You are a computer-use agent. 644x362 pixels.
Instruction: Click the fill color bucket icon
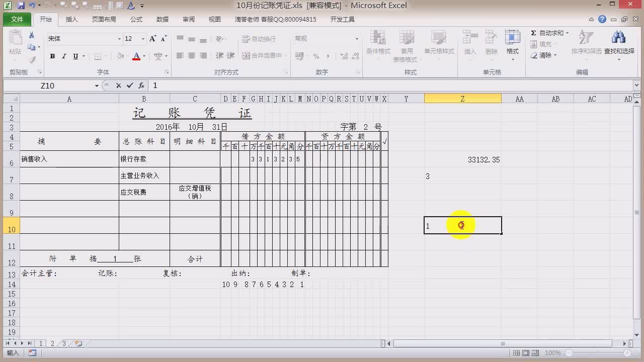point(120,56)
